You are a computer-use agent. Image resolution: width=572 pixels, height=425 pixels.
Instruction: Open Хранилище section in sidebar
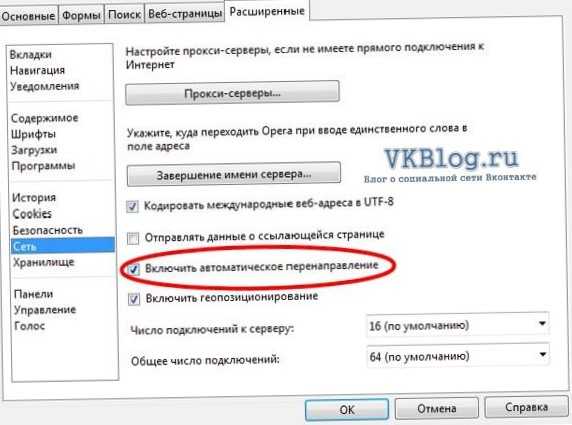[44, 262]
